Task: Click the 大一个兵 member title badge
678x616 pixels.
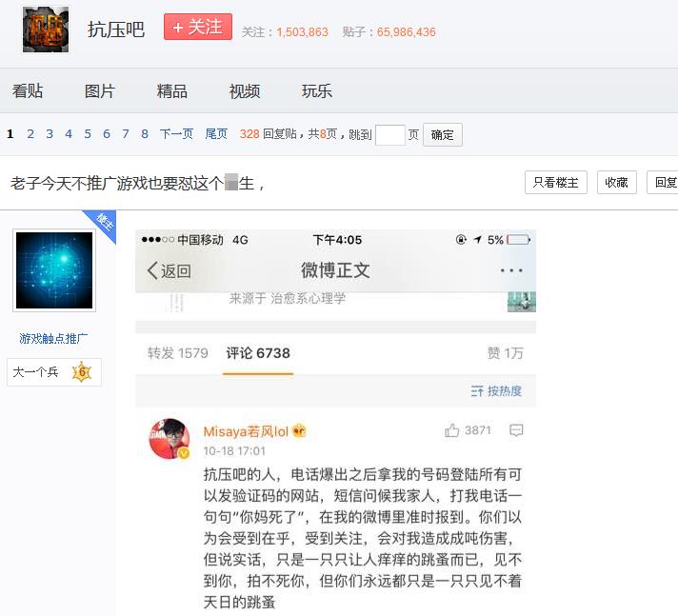Action: click(x=54, y=371)
